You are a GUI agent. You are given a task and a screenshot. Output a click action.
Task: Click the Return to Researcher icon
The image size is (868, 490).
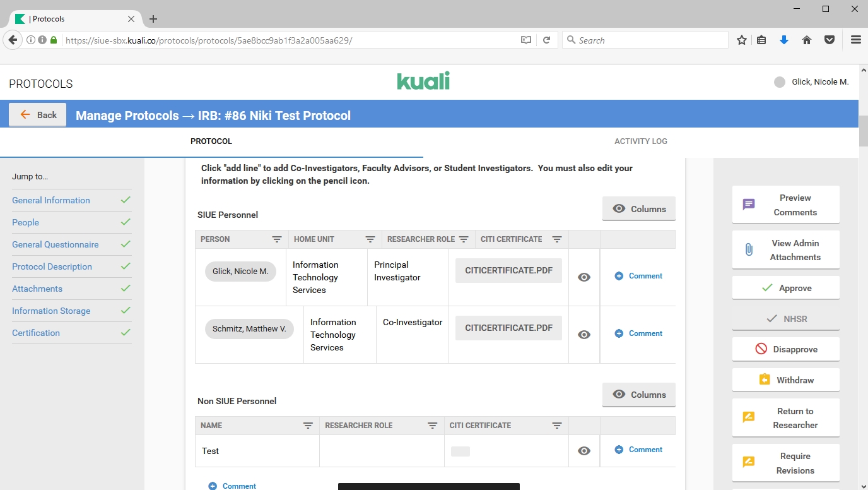click(x=749, y=417)
